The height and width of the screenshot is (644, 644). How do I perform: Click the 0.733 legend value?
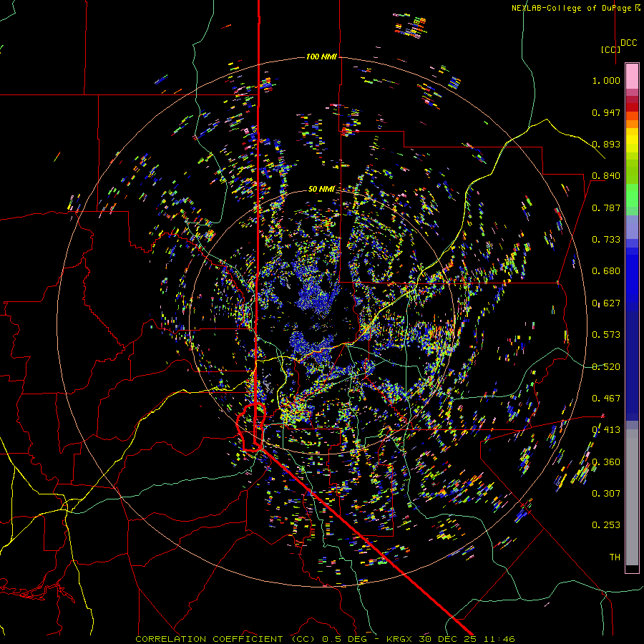pyautogui.click(x=606, y=240)
